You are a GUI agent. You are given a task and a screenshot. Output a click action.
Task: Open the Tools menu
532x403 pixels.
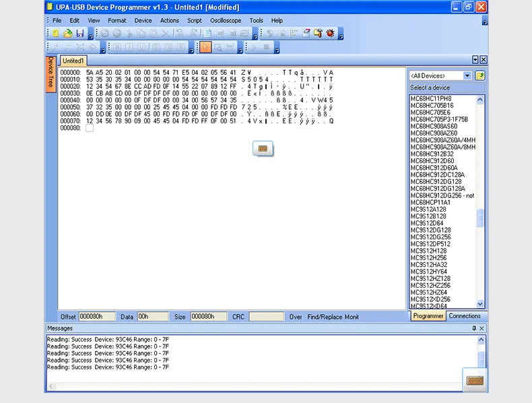click(257, 20)
